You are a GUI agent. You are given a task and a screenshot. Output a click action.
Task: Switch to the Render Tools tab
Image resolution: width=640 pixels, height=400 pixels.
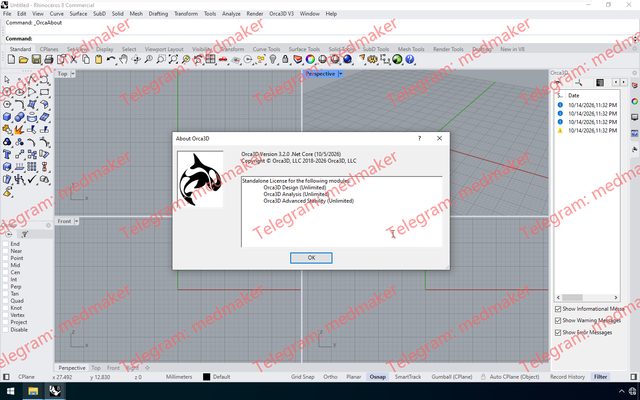448,49
